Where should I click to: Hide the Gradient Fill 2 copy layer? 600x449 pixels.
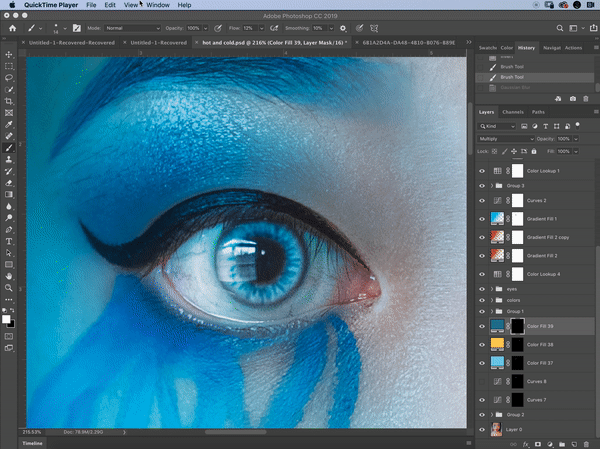pyautogui.click(x=482, y=237)
